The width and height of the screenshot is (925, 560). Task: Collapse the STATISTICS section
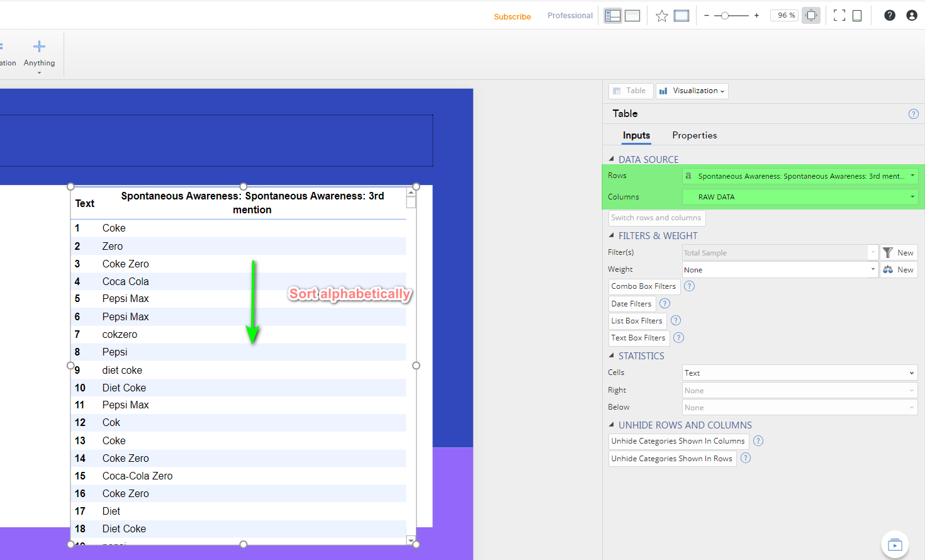(x=612, y=356)
